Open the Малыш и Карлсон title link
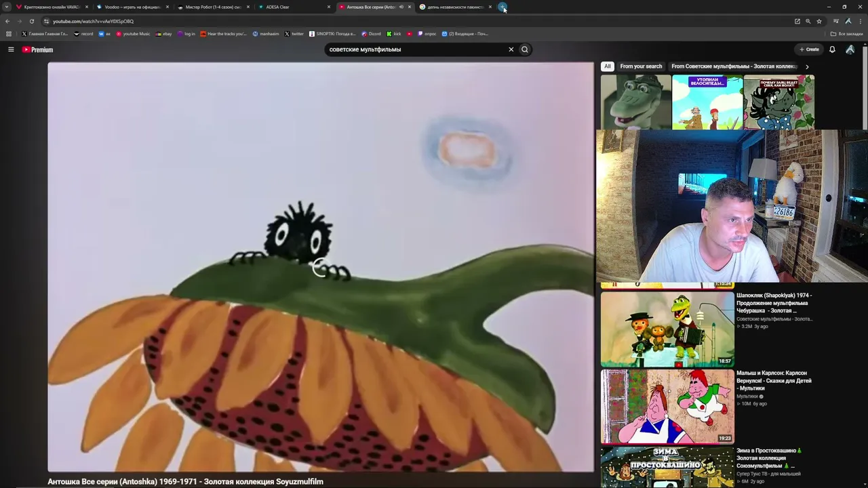The width and height of the screenshot is (868, 488). (774, 380)
